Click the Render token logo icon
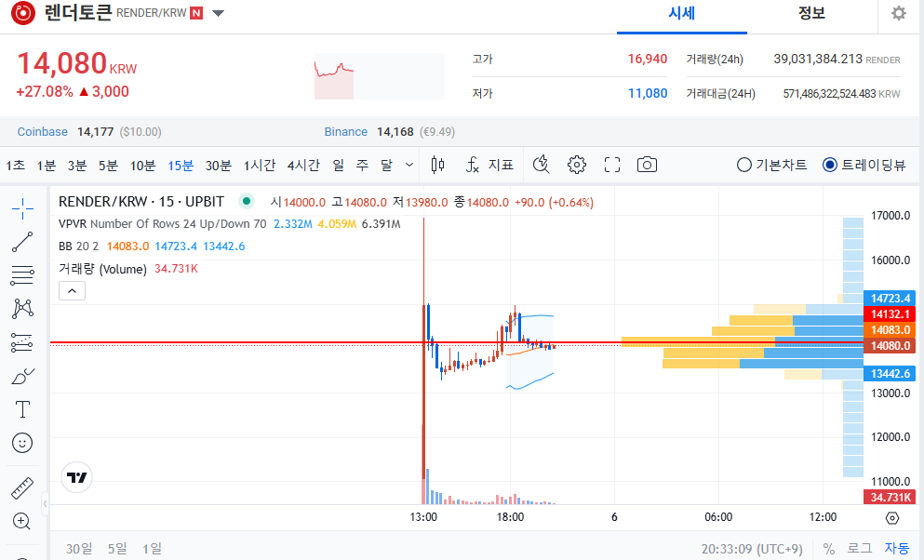The width and height of the screenshot is (924, 560). 23,13
